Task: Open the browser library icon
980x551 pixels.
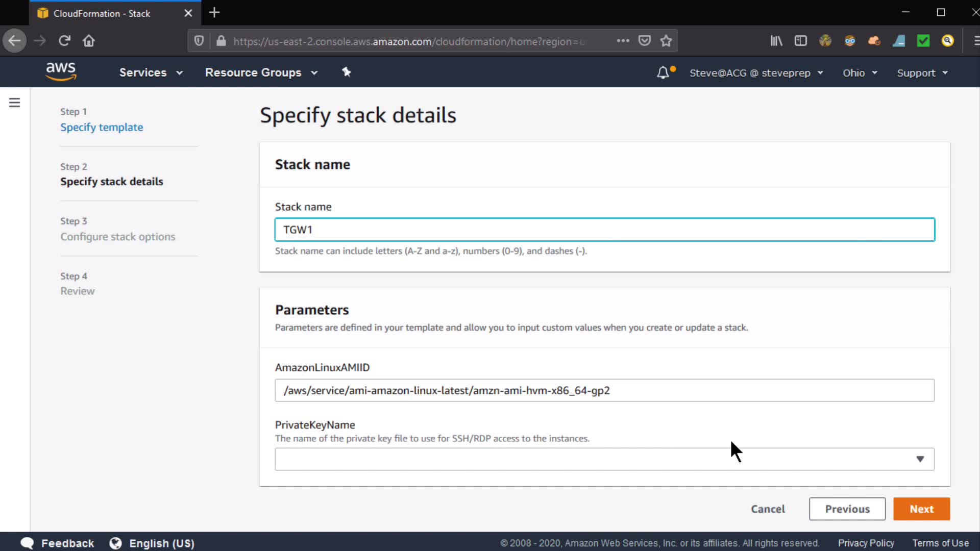Action: coord(776,41)
